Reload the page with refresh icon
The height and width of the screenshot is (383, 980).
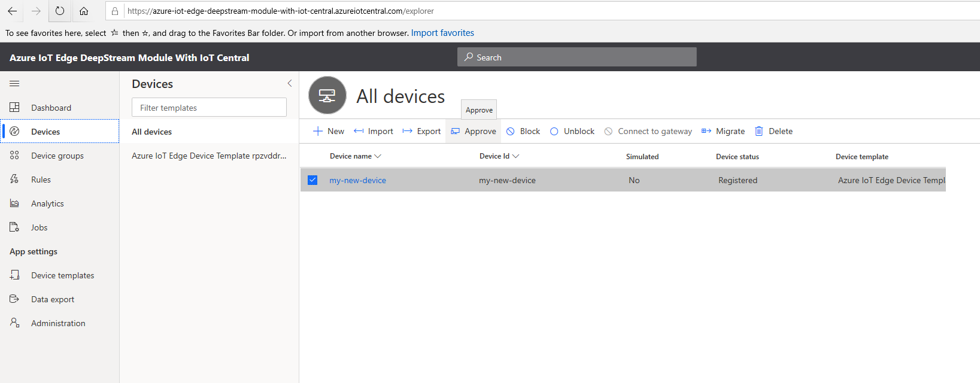coord(60,11)
